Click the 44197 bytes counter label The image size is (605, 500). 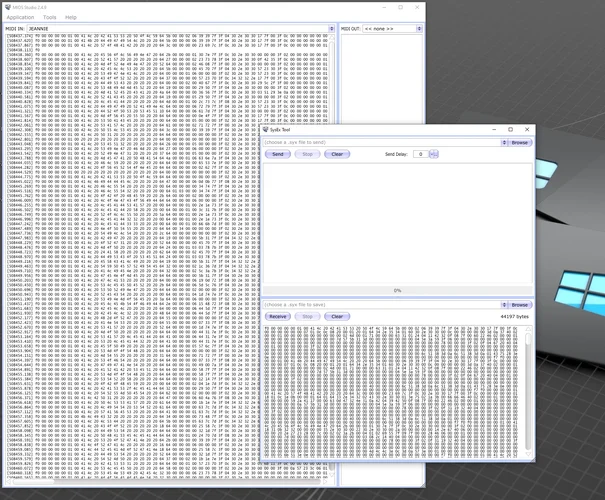coord(514,316)
